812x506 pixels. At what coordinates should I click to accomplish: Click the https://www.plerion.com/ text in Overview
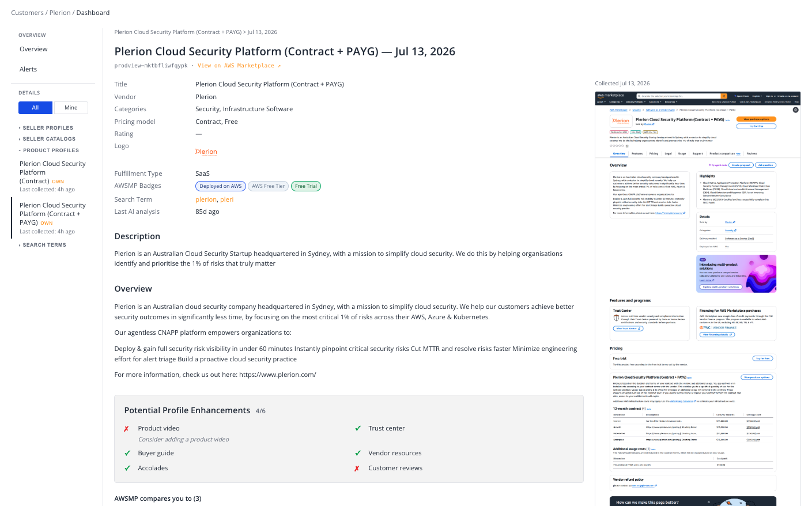pos(277,375)
